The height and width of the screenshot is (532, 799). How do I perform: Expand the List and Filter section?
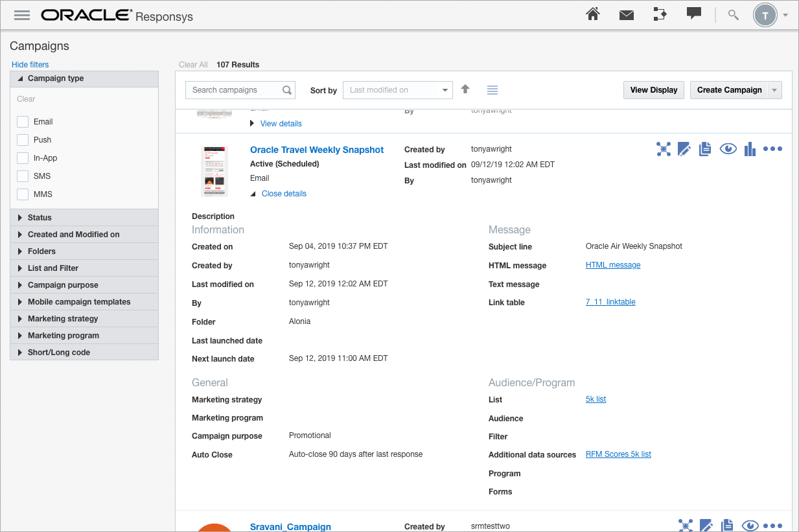coord(84,268)
